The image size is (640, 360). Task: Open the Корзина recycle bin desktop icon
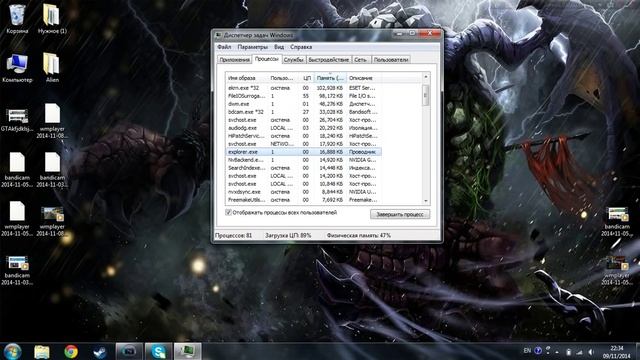pos(17,18)
